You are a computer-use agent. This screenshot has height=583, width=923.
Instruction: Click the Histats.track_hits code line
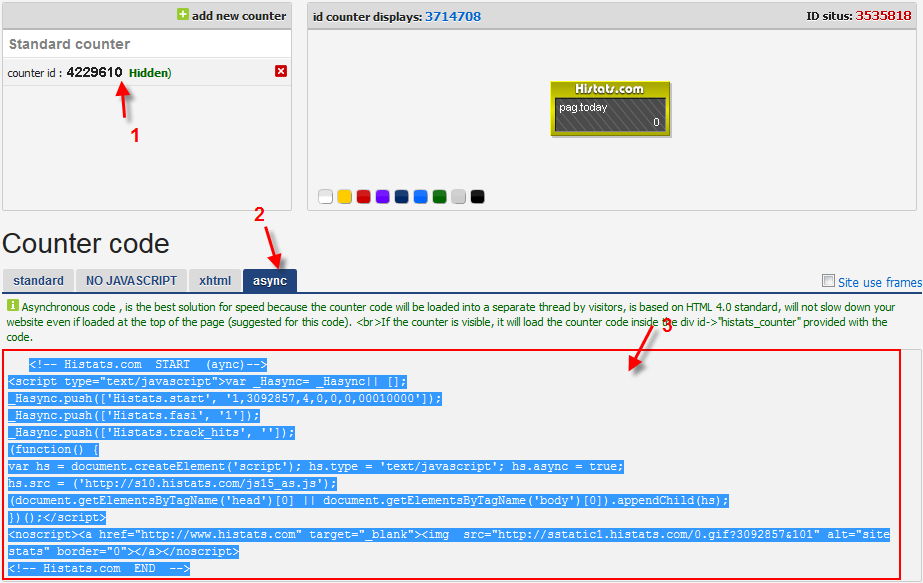point(151,433)
